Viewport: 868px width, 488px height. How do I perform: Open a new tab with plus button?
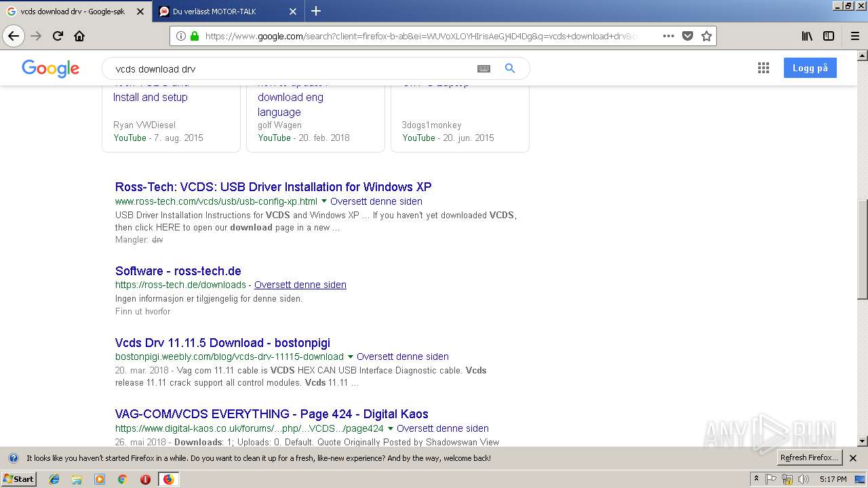coord(316,11)
